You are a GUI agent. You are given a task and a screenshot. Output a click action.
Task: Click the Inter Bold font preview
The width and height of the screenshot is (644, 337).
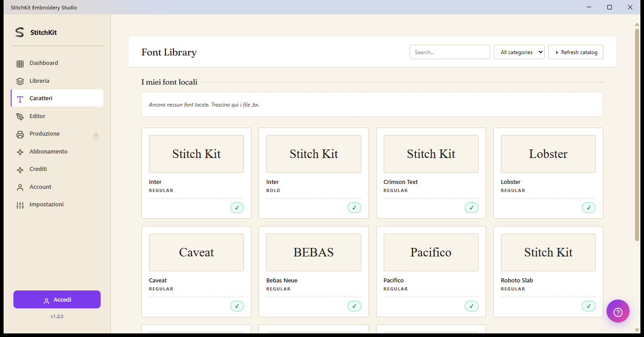[314, 154]
